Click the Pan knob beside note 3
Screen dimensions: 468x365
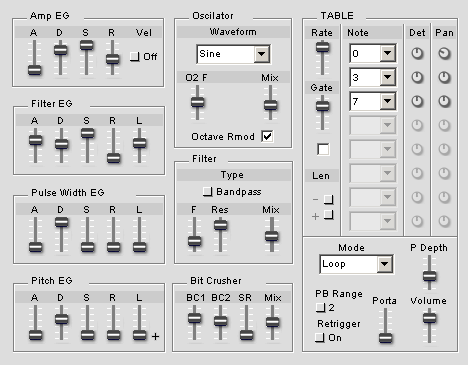pos(444,77)
